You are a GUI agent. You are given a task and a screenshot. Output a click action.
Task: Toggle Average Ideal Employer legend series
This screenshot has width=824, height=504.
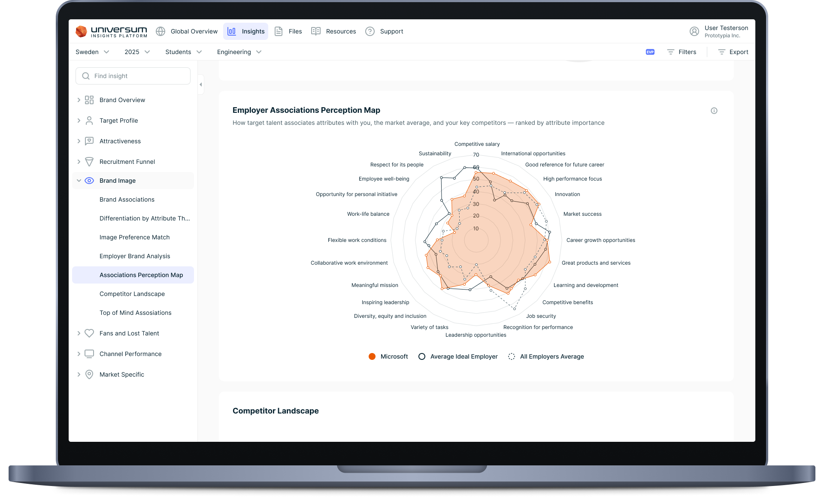[x=458, y=356]
